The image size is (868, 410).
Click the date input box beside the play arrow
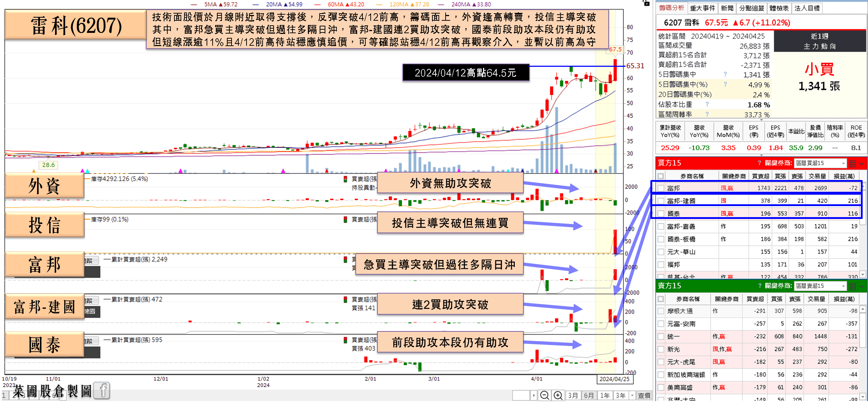(x=521, y=395)
